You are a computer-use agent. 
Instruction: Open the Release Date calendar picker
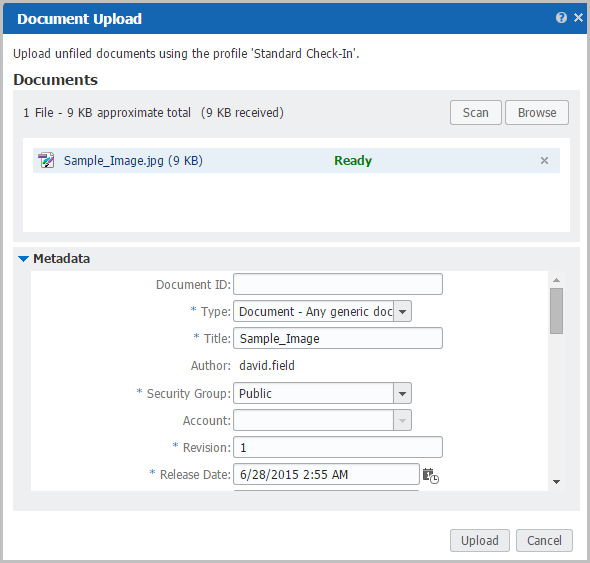coord(430,475)
